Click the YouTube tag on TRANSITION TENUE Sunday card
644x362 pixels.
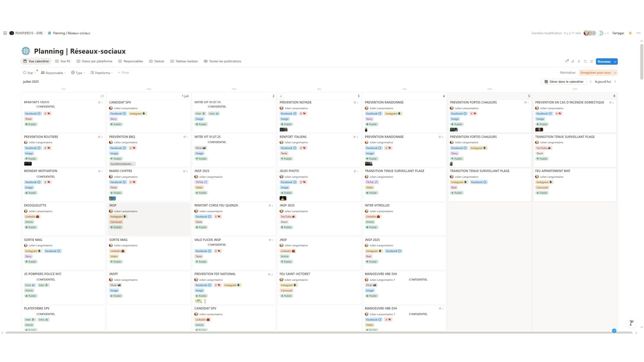543,148
